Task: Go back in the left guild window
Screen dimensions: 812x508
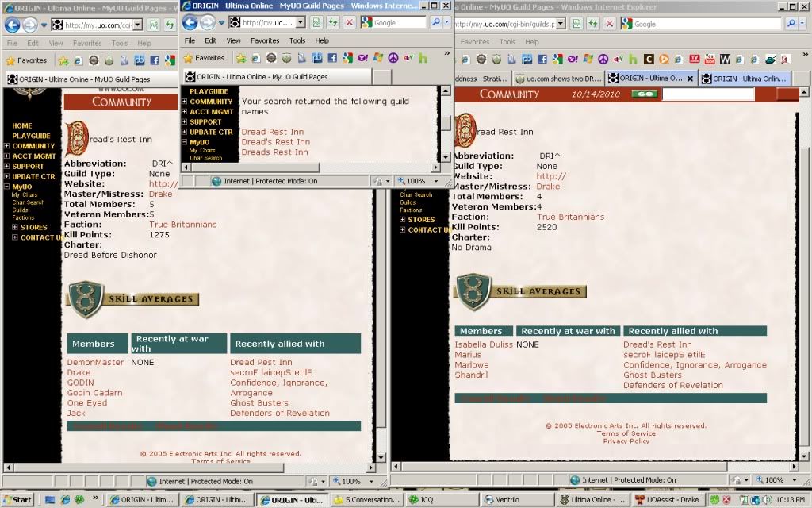Action: [x=12, y=25]
